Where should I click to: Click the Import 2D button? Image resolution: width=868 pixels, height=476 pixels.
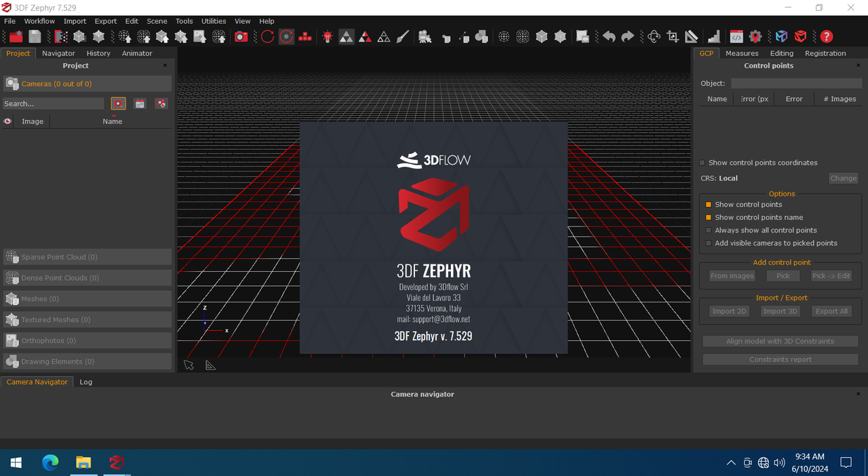tap(729, 311)
